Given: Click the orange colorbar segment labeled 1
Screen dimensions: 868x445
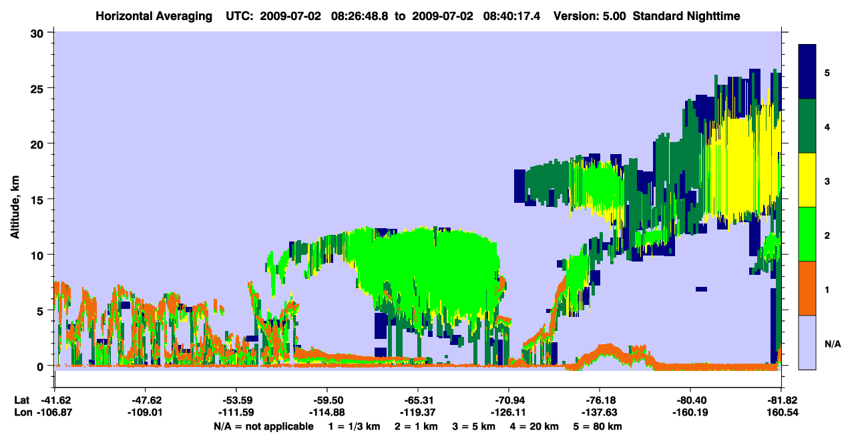Looking at the screenshot, I should coord(807,288).
